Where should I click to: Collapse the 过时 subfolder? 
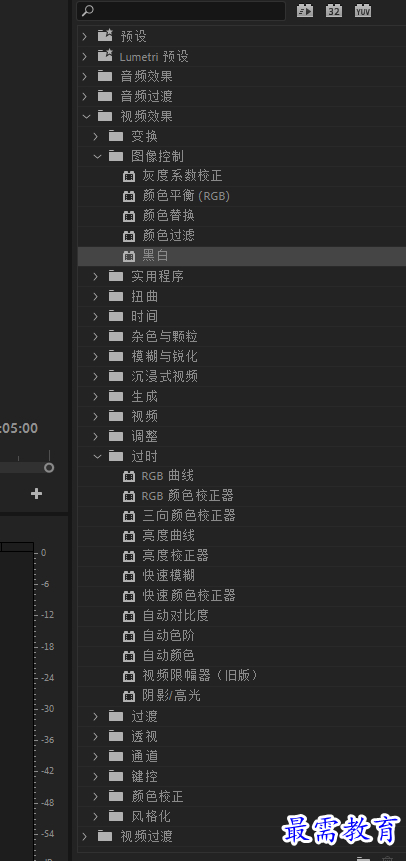click(x=97, y=456)
